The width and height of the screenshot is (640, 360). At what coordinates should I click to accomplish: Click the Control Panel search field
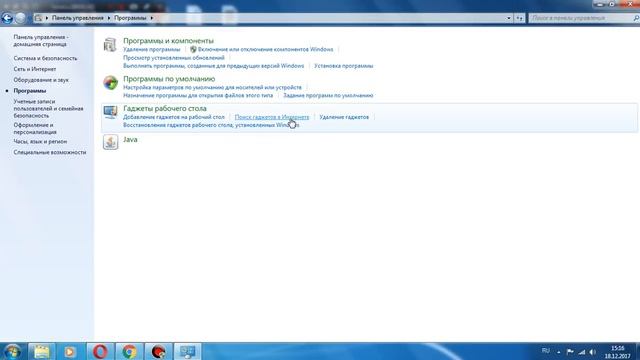584,18
